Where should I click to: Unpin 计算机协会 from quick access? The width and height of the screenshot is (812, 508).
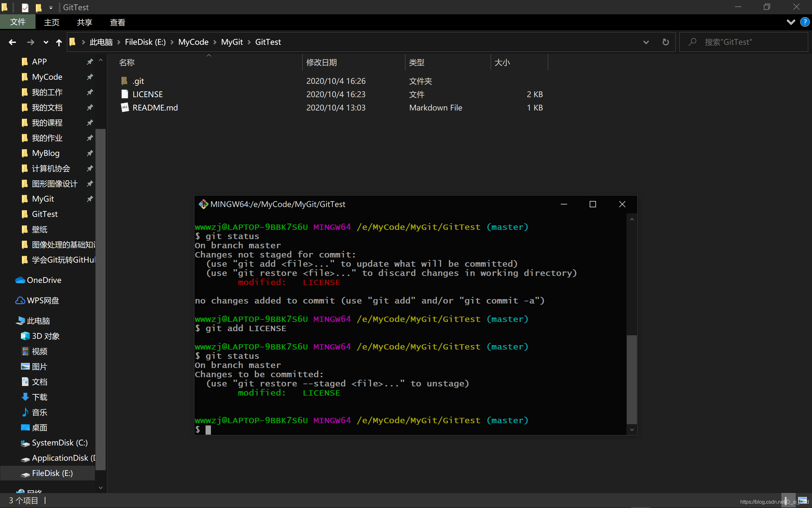pos(90,168)
